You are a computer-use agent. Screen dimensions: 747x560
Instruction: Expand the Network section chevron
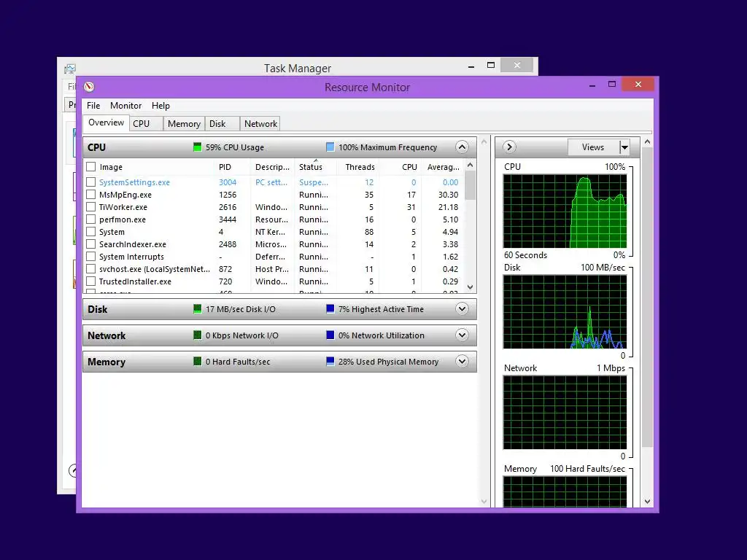[x=462, y=335]
